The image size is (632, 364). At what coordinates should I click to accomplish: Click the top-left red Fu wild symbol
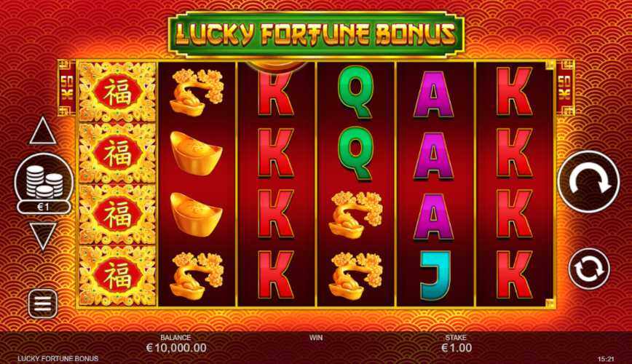pos(117,92)
